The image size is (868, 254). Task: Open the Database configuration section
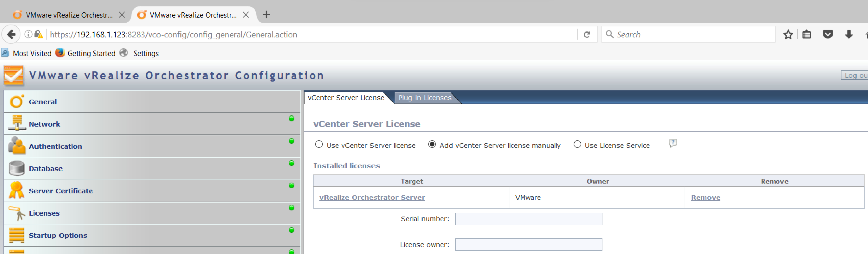152,169
